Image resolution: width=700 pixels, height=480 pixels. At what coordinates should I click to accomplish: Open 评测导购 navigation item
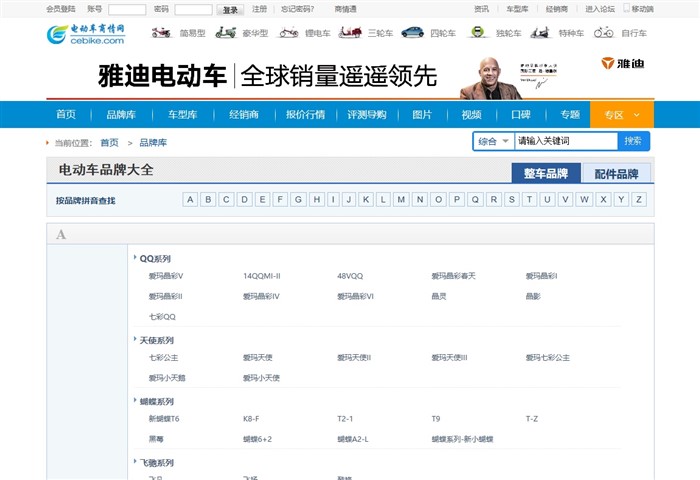tap(367, 115)
